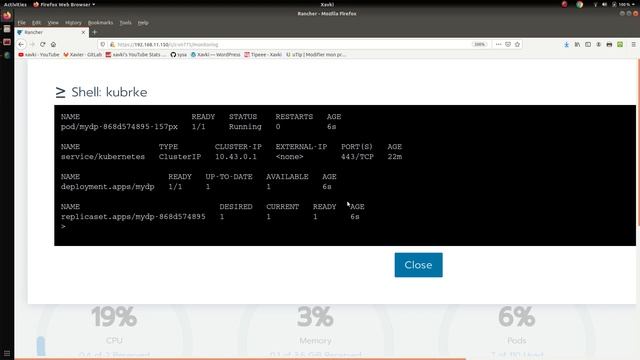Open the Firefox downloads panel
Image resolution: width=640 pixels, height=360 pixels.
click(x=567, y=44)
